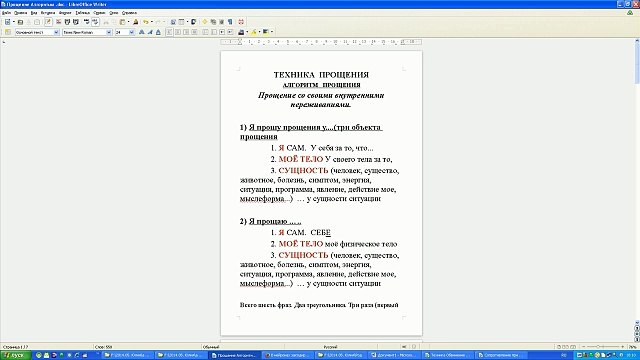Set paragraph alignment to centered

coord(178,32)
